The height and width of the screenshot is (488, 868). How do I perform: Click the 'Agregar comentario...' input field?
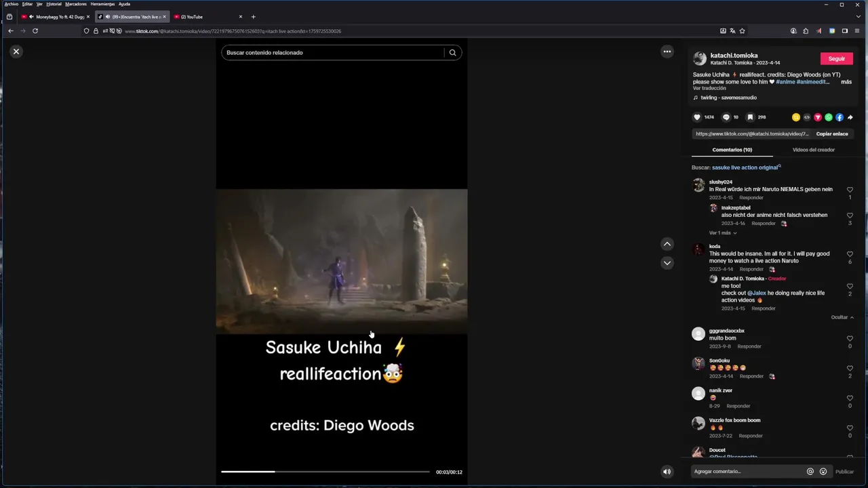point(747,472)
